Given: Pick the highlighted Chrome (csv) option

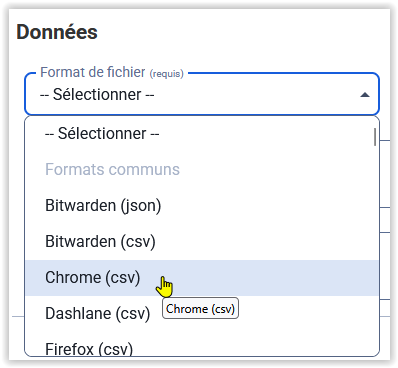Looking at the screenshot, I should [202, 278].
